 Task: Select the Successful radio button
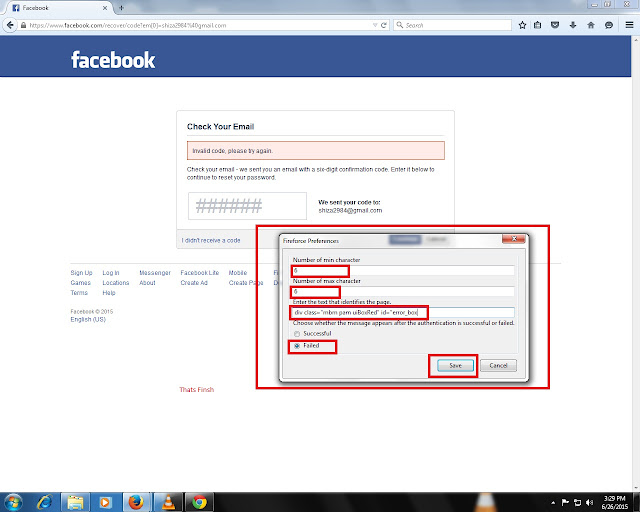click(x=297, y=334)
